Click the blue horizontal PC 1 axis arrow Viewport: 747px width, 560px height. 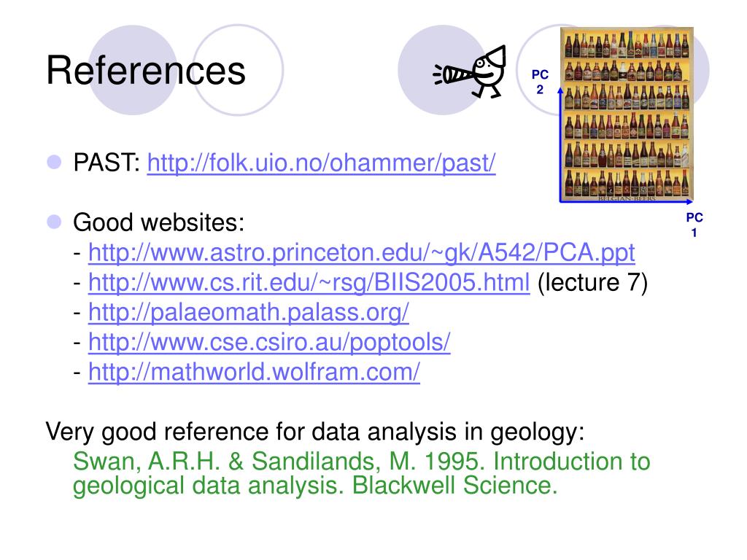click(x=626, y=202)
